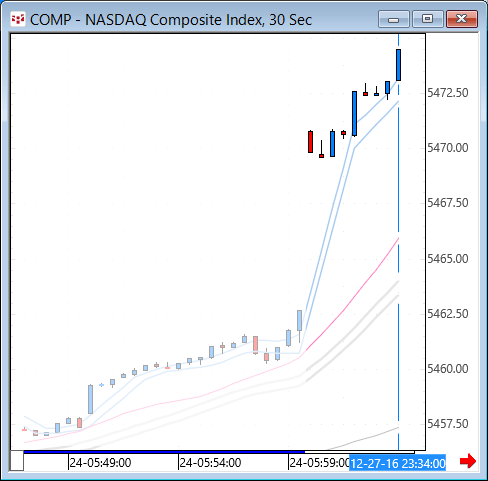Select the last tall blue candlestick

pos(398,65)
